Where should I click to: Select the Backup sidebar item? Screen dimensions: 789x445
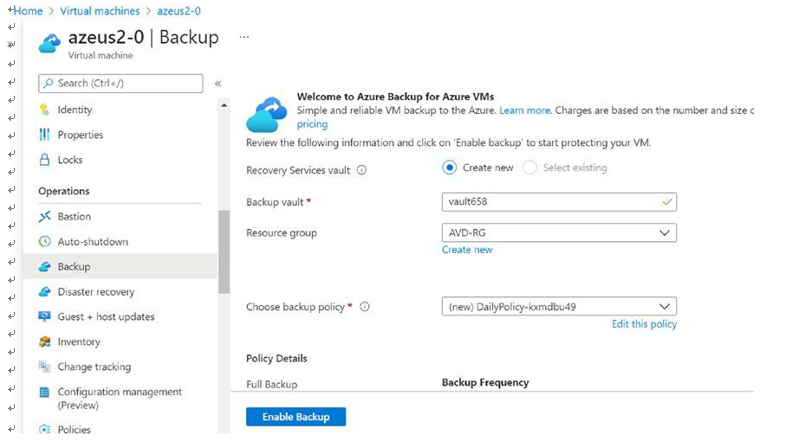pos(120,266)
